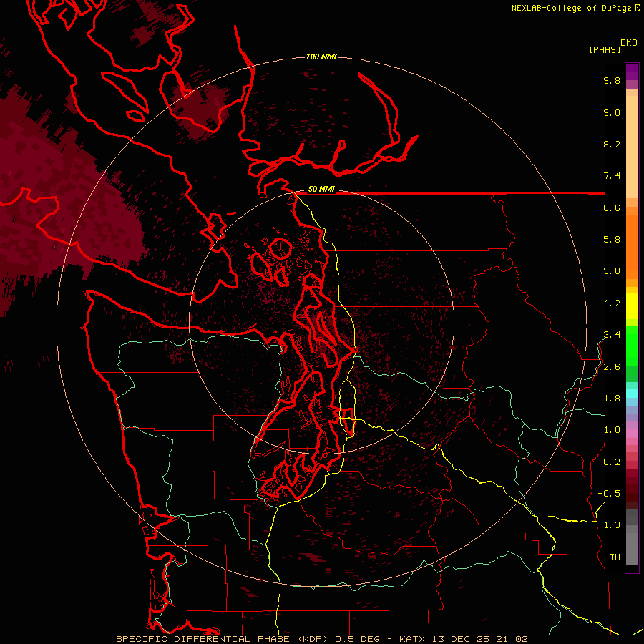Click the DKD legend title

tap(629, 43)
